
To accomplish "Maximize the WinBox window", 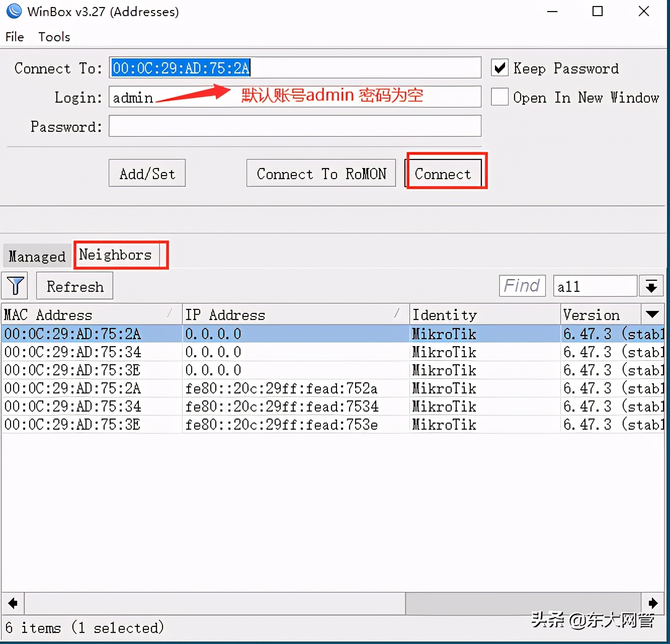I will pyautogui.click(x=598, y=11).
